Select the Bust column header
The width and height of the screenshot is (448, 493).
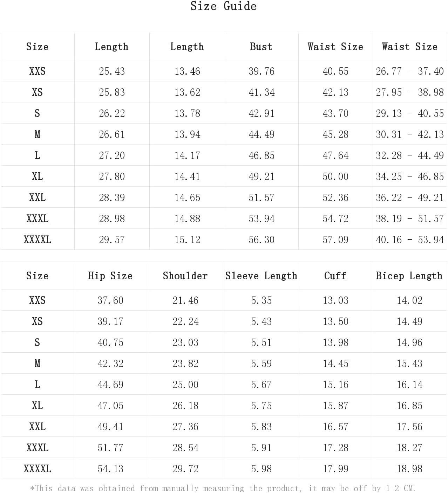click(261, 47)
